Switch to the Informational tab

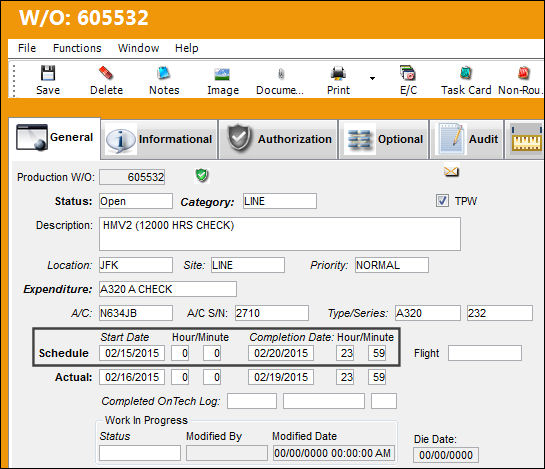coord(159,139)
